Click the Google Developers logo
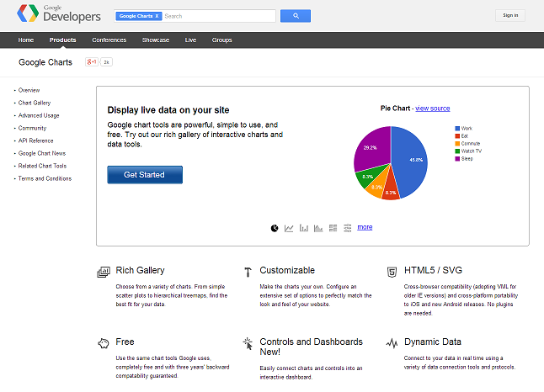Screen dimensions: 544x392 [59, 13]
